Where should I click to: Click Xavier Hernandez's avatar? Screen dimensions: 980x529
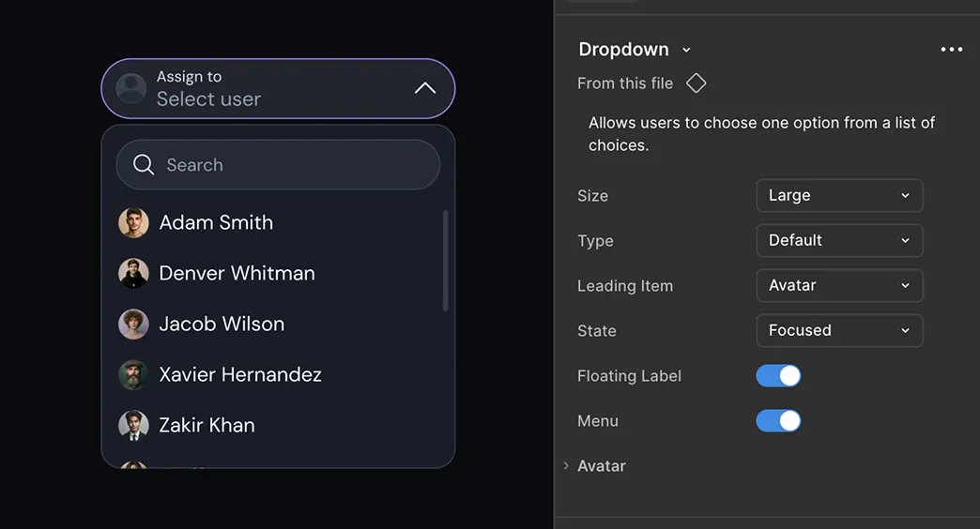[x=133, y=375]
